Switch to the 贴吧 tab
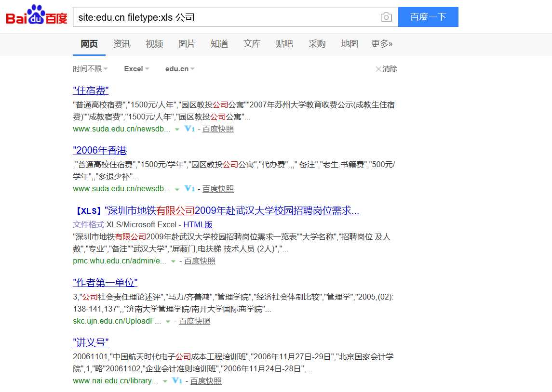This screenshot has height=392, width=552. tap(284, 44)
